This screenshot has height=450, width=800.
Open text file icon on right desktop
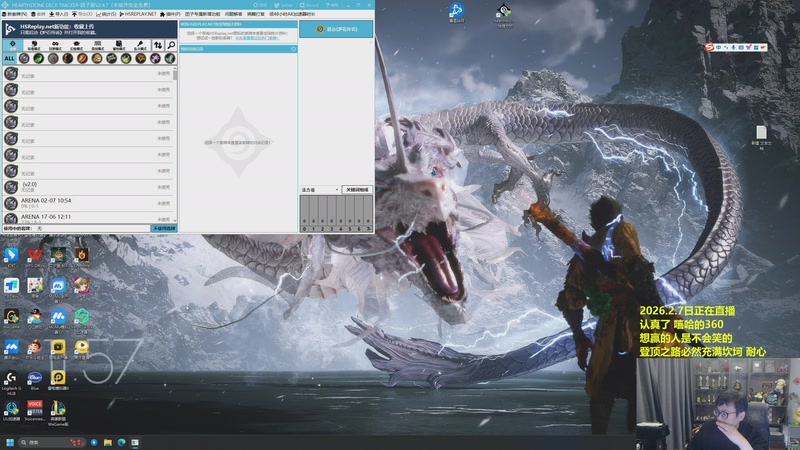click(x=761, y=137)
